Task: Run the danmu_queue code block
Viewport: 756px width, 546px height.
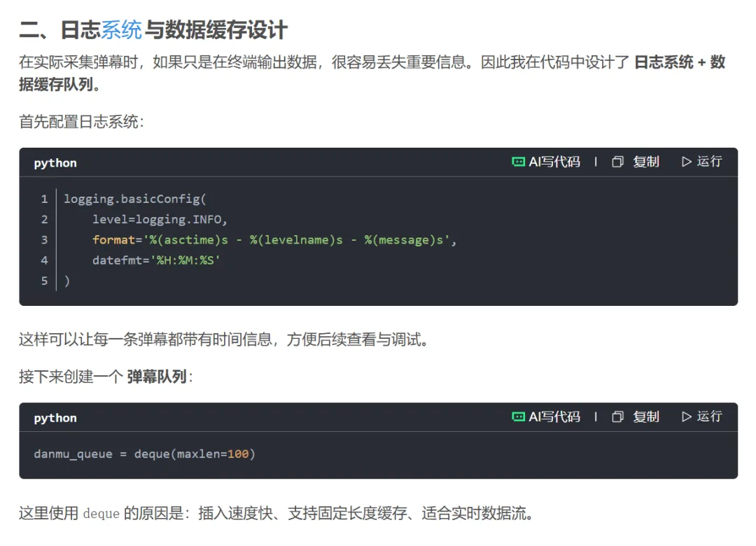Action: click(701, 416)
